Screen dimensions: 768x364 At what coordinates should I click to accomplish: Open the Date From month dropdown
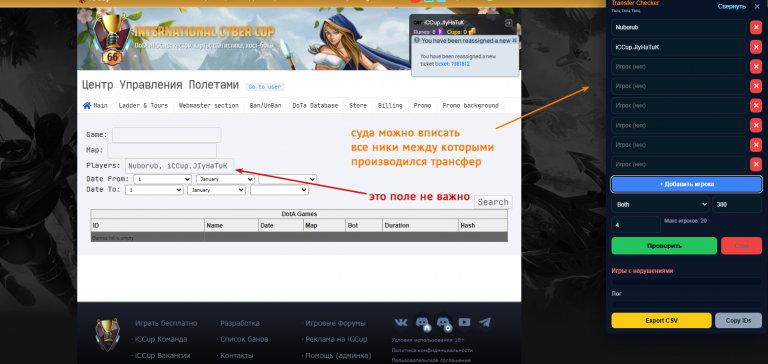click(x=225, y=179)
